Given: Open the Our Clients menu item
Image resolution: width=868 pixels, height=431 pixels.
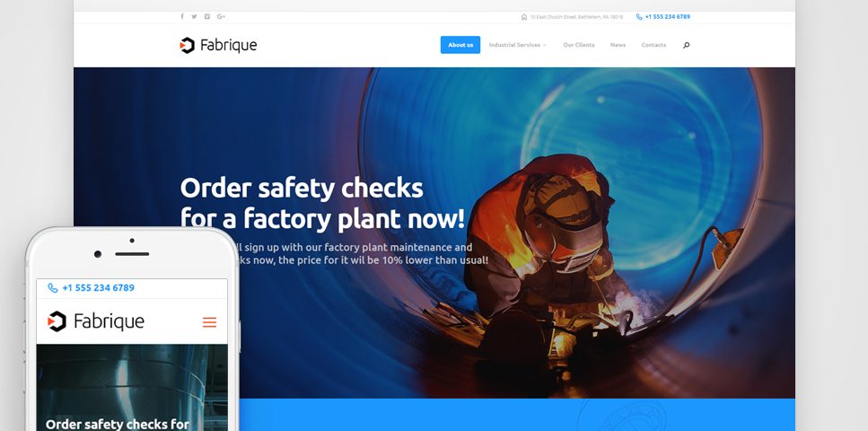Looking at the screenshot, I should tap(579, 45).
